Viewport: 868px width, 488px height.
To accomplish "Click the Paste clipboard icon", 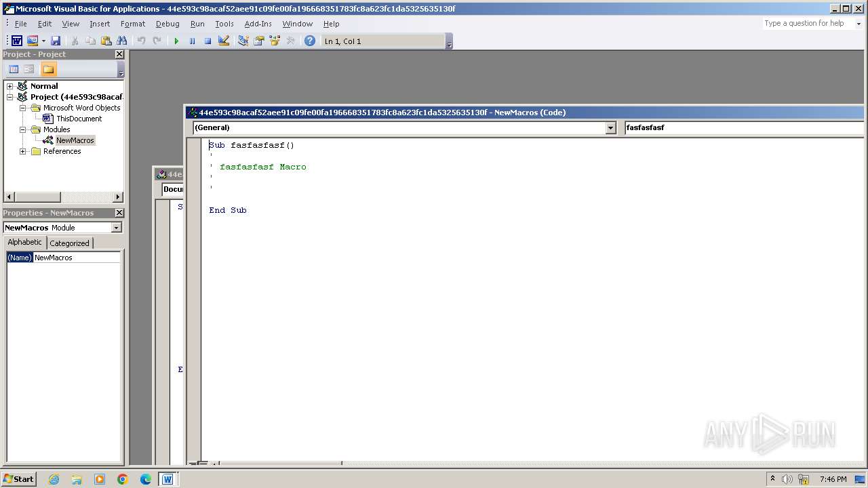I will (106, 41).
